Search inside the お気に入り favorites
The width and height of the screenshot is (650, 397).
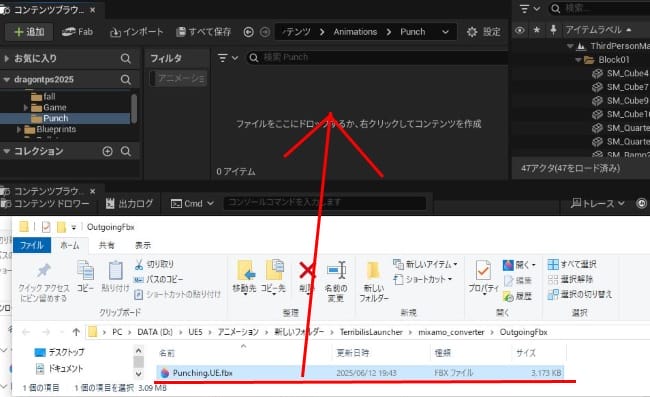(x=126, y=58)
